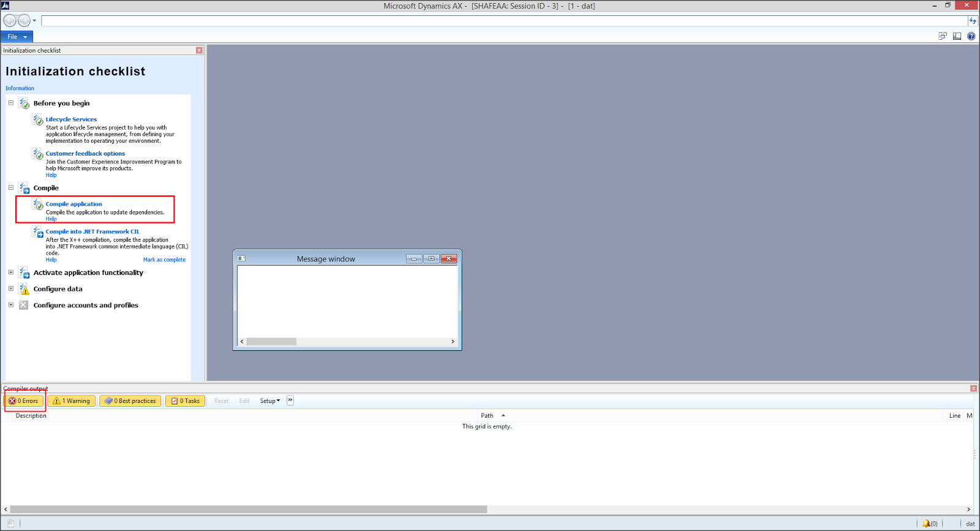
Task: Click the address bar refresh icon
Action: coord(973,21)
